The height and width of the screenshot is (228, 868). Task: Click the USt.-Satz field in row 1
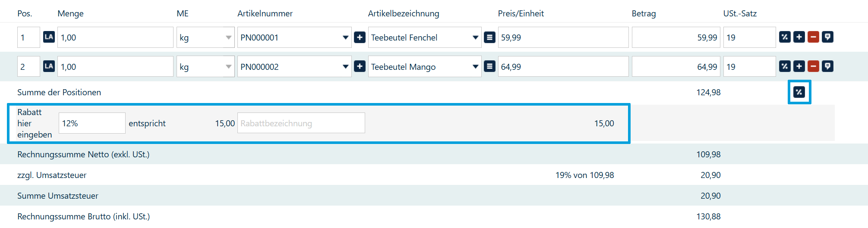[749, 37]
